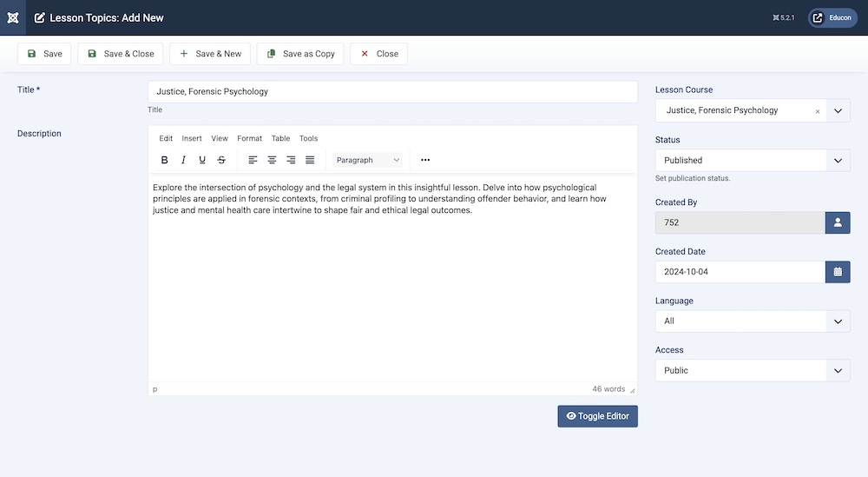868x477 pixels.
Task: Apply italic formatting in editor toolbar
Action: coord(183,160)
